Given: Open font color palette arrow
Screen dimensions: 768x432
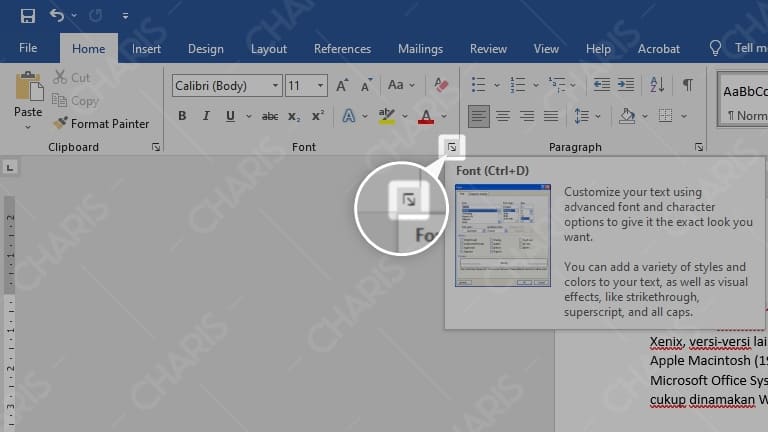Looking at the screenshot, I should coord(444,116).
